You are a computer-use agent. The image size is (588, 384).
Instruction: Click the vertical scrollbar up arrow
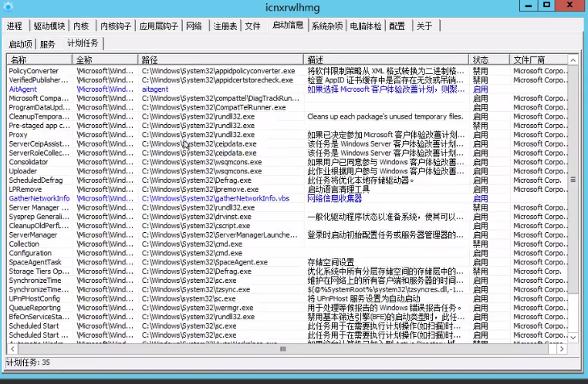[x=573, y=59]
